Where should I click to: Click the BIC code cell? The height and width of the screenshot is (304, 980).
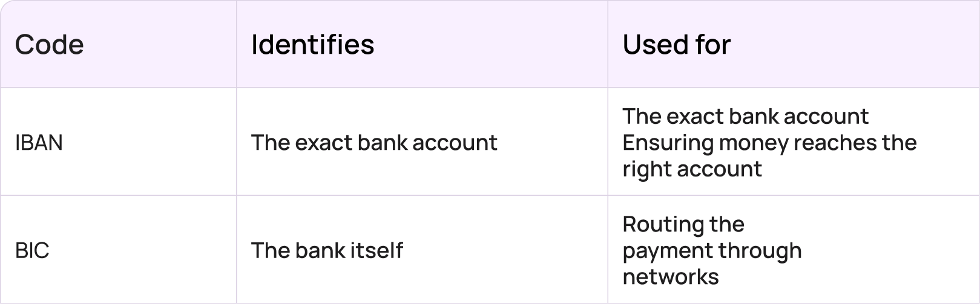[x=32, y=250]
